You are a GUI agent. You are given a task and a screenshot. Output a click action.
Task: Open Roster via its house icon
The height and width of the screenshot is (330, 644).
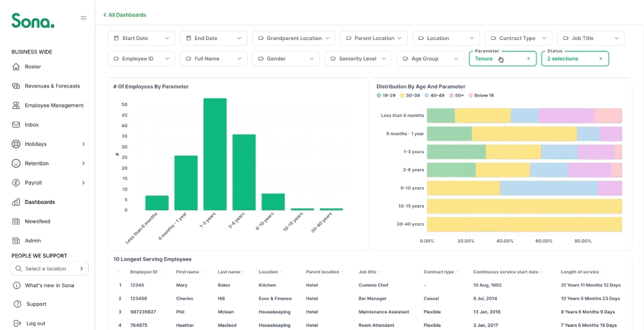16,66
